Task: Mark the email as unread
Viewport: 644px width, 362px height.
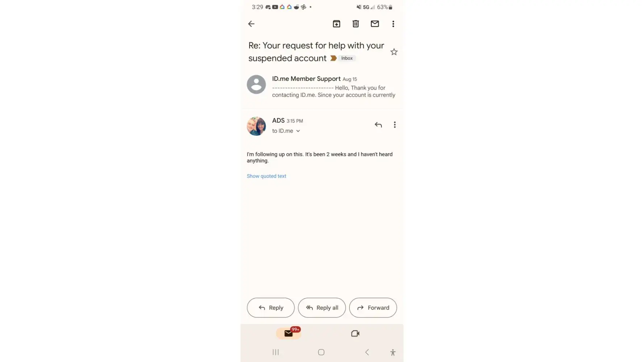Action: (x=375, y=24)
